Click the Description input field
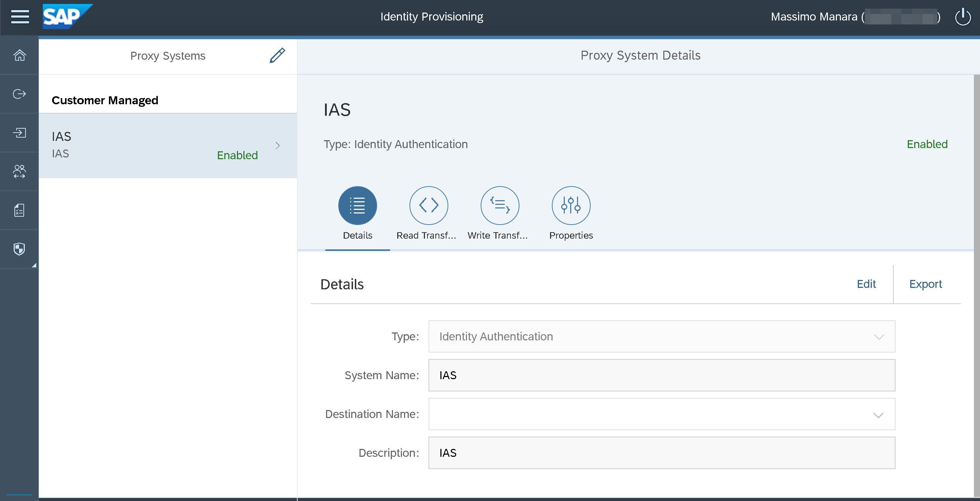The height and width of the screenshot is (501, 980). 661,453
